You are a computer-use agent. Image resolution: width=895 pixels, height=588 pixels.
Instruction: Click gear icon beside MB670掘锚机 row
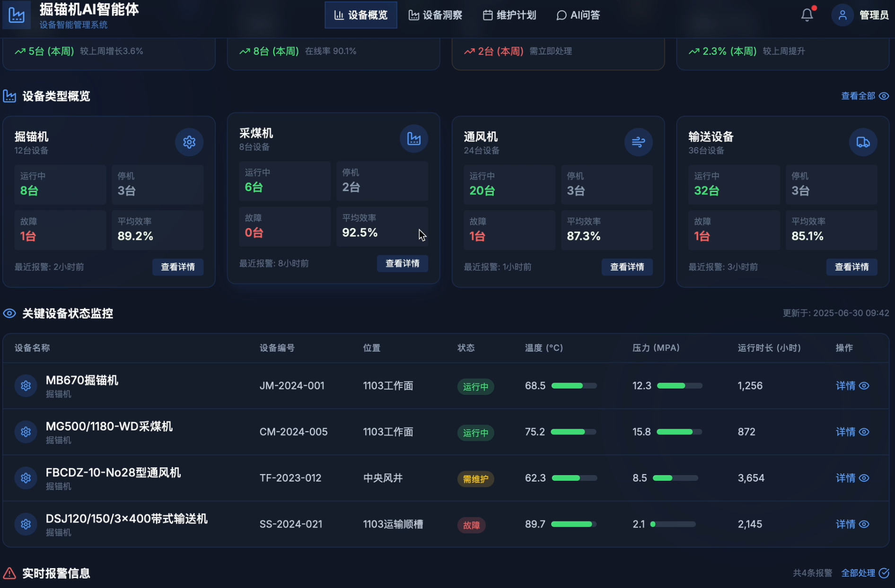26,386
